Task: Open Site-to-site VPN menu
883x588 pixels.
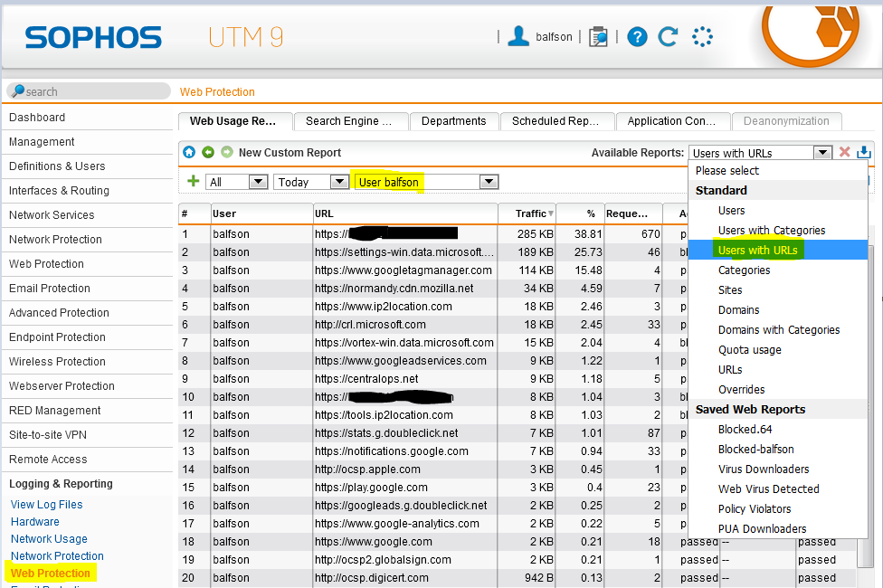Action: (87, 435)
